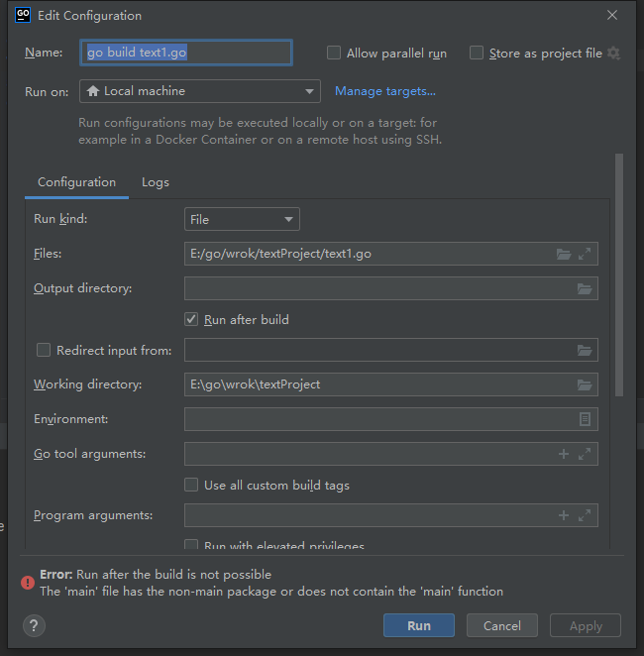
Task: Expand the Files field editor
Action: click(x=585, y=255)
